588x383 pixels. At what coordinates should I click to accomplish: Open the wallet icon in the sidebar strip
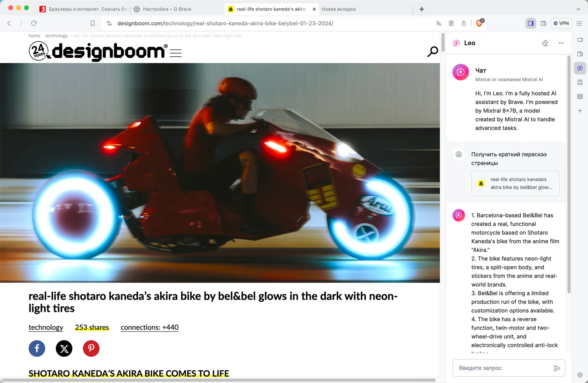coord(580,54)
